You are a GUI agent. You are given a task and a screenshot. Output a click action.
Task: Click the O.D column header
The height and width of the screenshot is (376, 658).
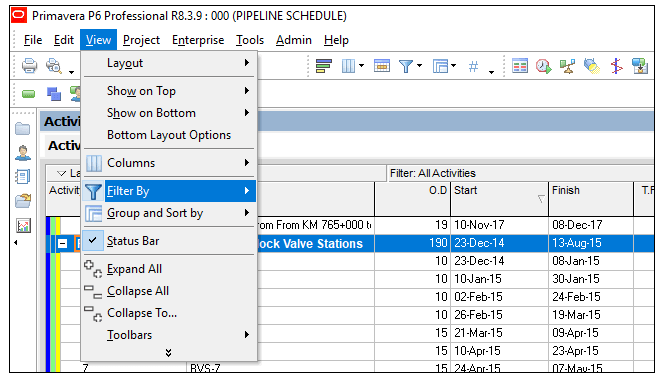(413, 199)
